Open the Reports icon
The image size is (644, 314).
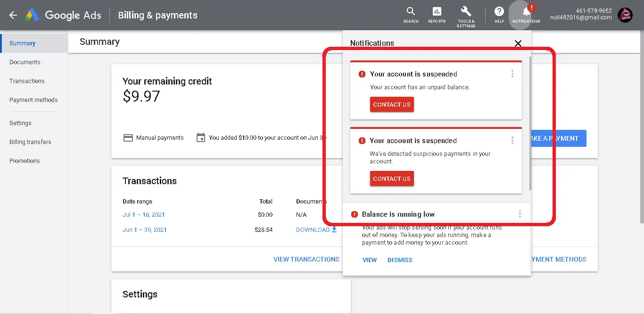437,15
